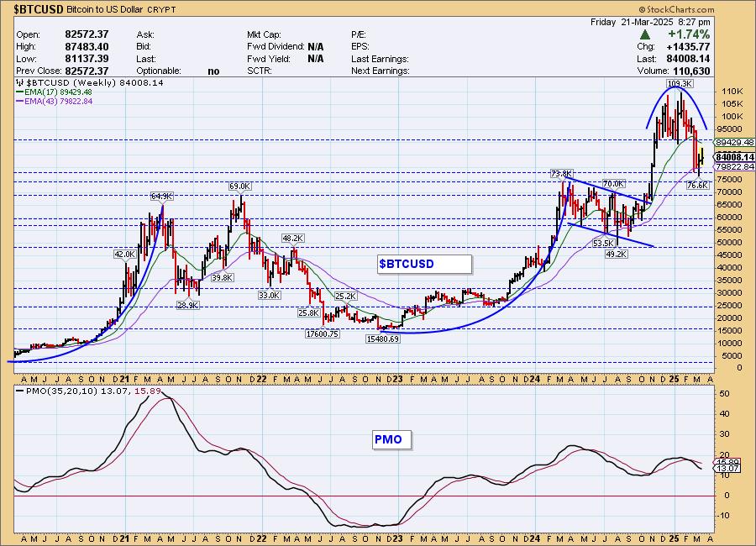Click the Prev Close value
The height and width of the screenshot is (546, 756).
[x=87, y=71]
